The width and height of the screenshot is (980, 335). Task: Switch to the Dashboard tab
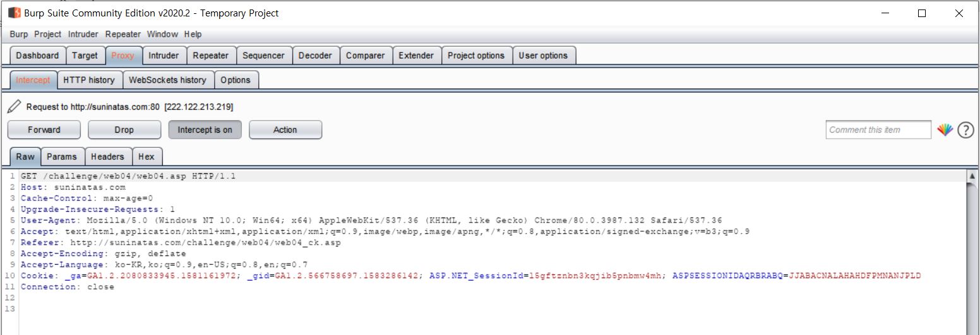pos(37,56)
